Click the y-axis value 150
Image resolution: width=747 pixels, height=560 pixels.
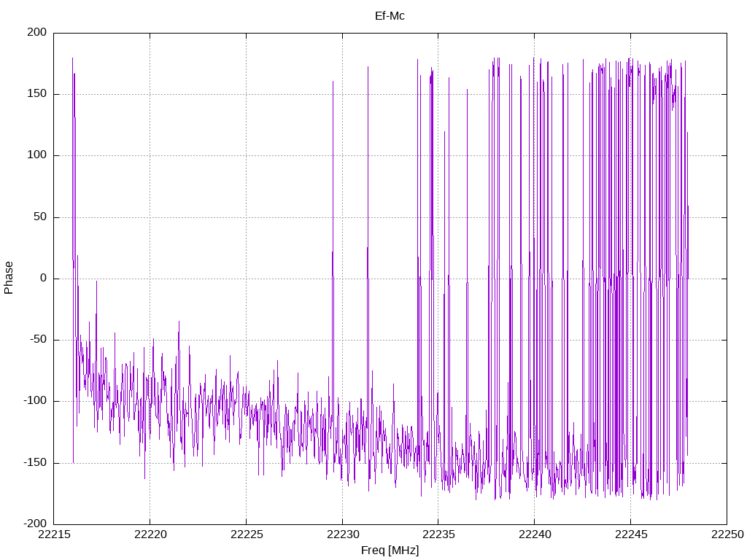(37, 94)
